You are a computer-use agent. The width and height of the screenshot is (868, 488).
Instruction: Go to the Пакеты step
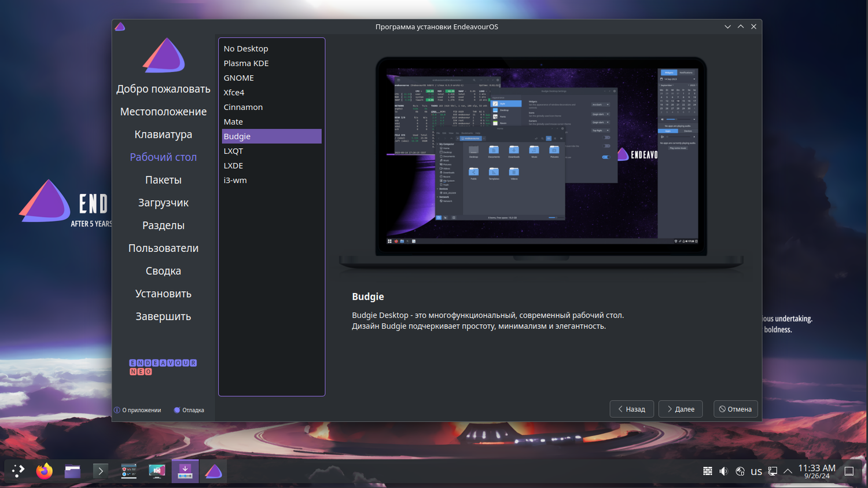tap(163, 180)
